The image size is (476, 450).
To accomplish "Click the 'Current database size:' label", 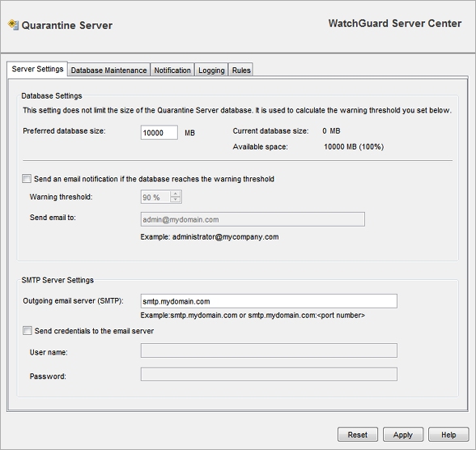I will [270, 131].
